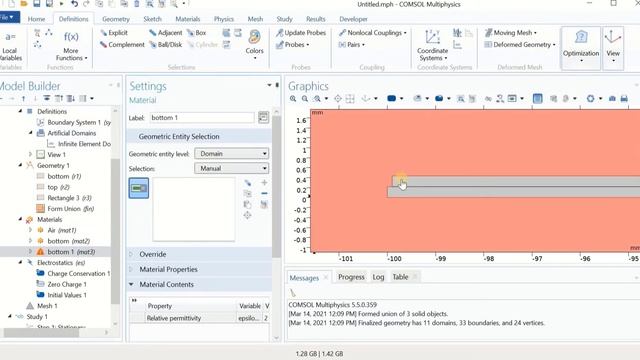Open Geometric entity level dropdown
640x360 pixels.
(231, 153)
